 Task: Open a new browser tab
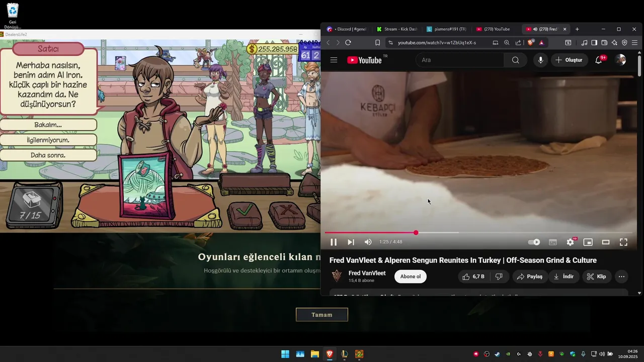(x=577, y=29)
